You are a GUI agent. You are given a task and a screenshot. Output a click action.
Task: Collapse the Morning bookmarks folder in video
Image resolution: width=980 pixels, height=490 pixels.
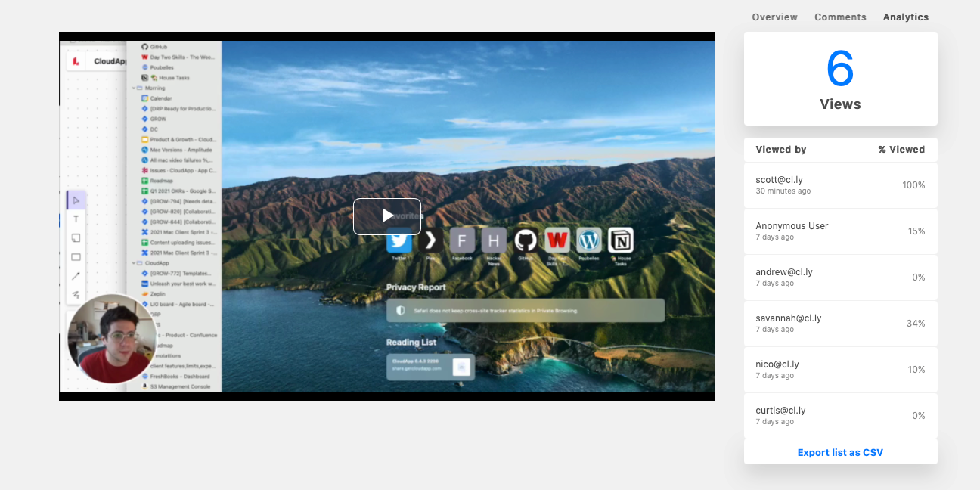134,88
